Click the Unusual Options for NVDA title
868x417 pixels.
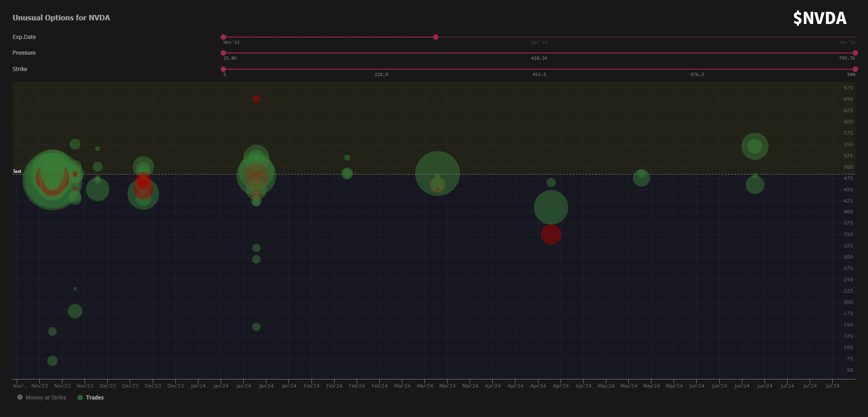point(61,18)
